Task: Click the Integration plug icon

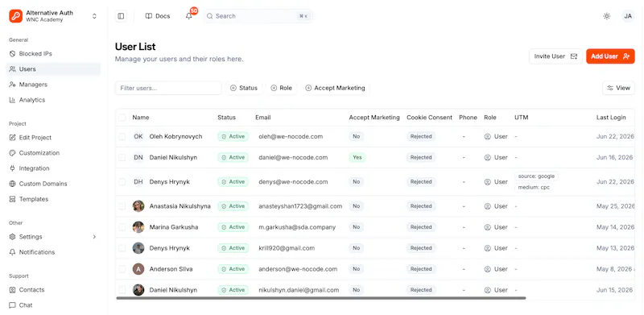Action: [x=12, y=168]
